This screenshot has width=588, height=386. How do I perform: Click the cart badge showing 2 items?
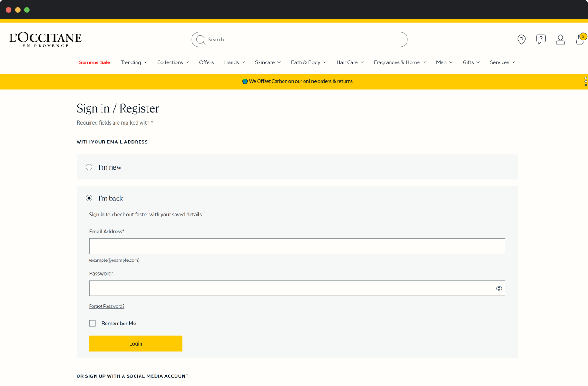click(x=582, y=35)
